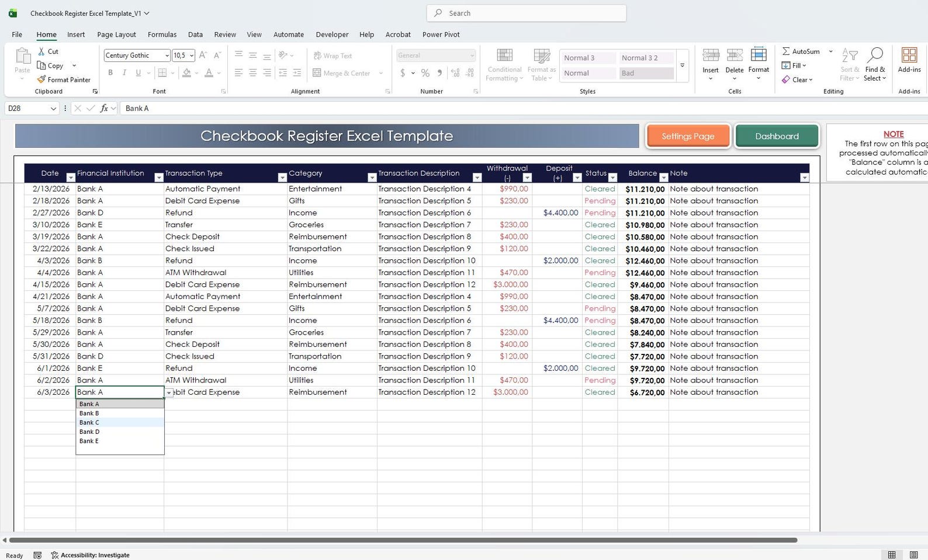The height and width of the screenshot is (560, 928).
Task: Click Accessibility: Investigate in the status bar
Action: click(90, 555)
